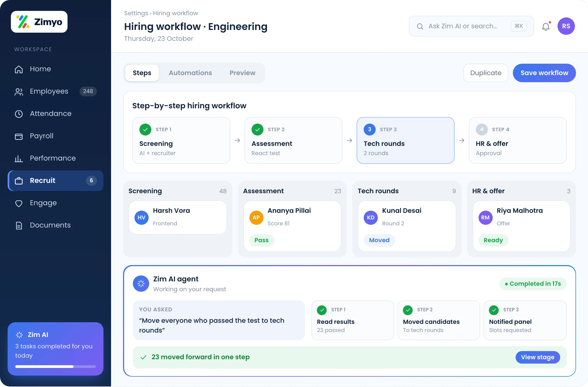Select Recruit in the sidebar
This screenshot has width=588, height=387.
(56, 180)
